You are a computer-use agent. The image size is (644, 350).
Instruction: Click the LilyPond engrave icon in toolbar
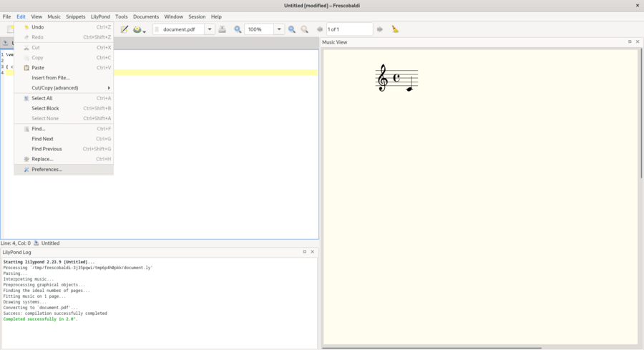(x=137, y=29)
